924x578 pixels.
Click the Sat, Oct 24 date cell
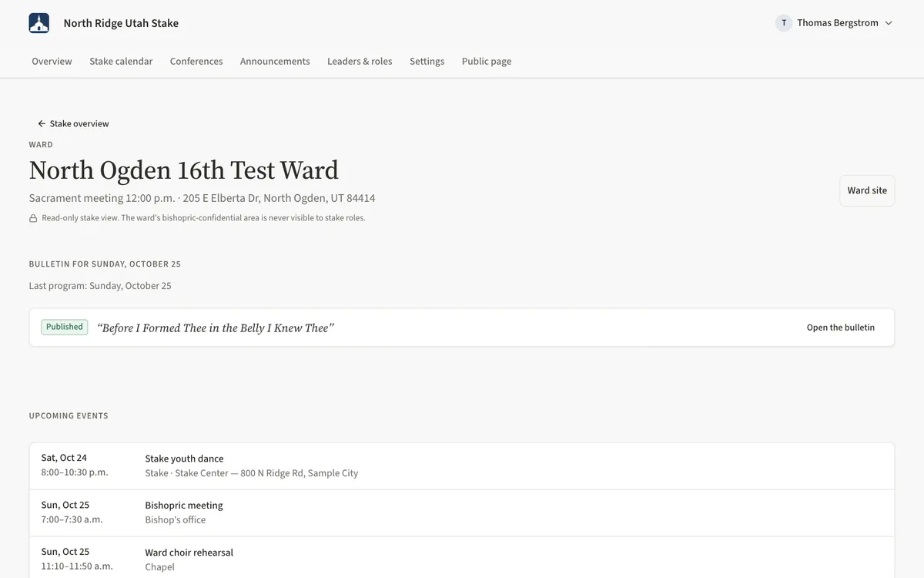(x=64, y=458)
